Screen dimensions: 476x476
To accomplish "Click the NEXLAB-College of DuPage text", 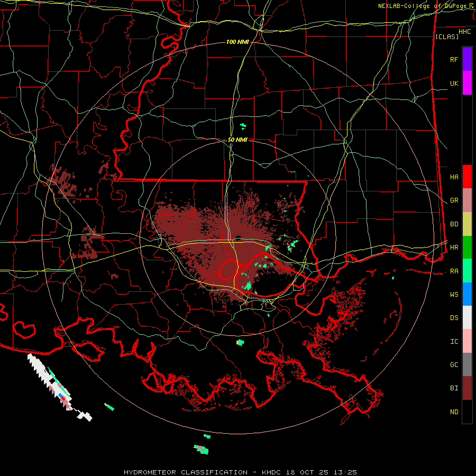I will (423, 6).
